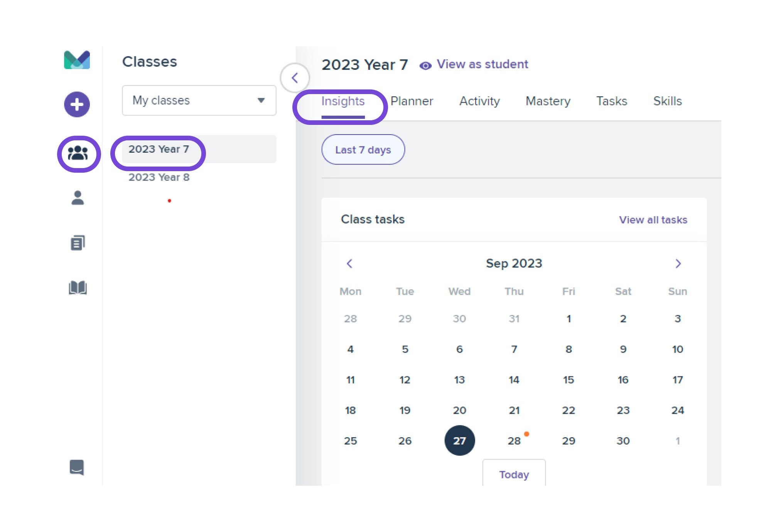
Task: Go to next month in calendar
Action: tap(678, 264)
